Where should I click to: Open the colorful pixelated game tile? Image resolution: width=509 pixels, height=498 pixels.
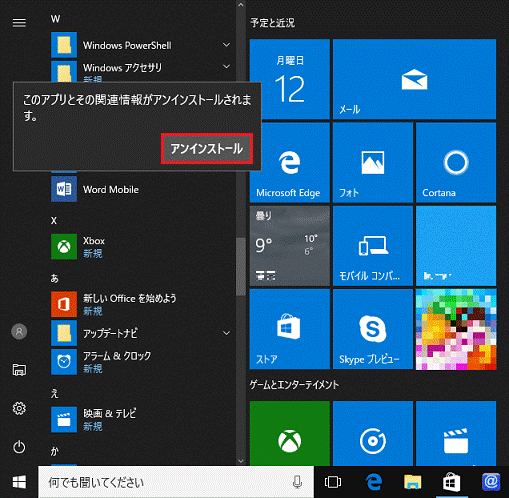click(456, 329)
